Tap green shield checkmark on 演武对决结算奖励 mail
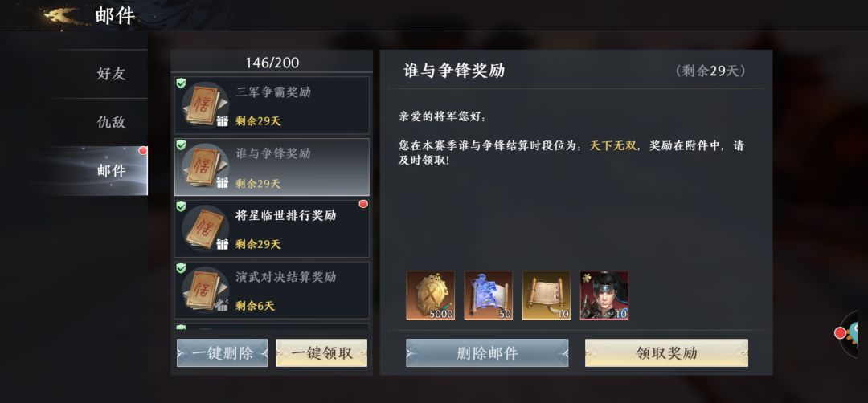The height and width of the screenshot is (403, 868). click(x=181, y=268)
